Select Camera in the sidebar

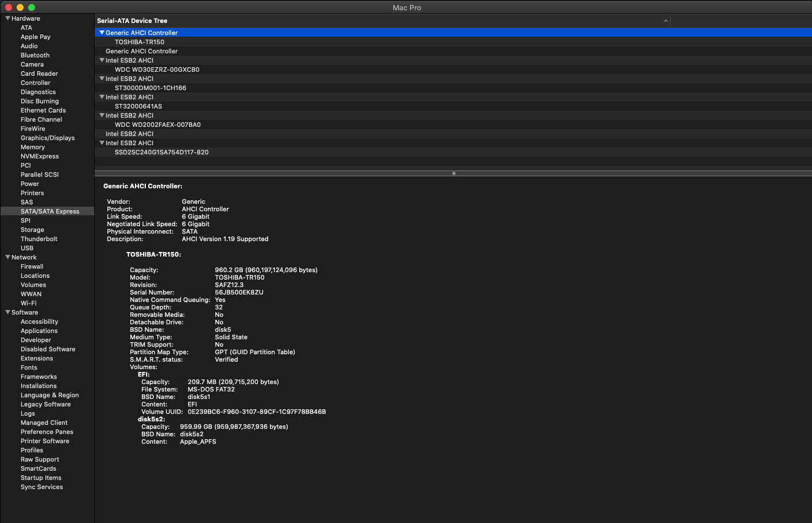point(32,64)
